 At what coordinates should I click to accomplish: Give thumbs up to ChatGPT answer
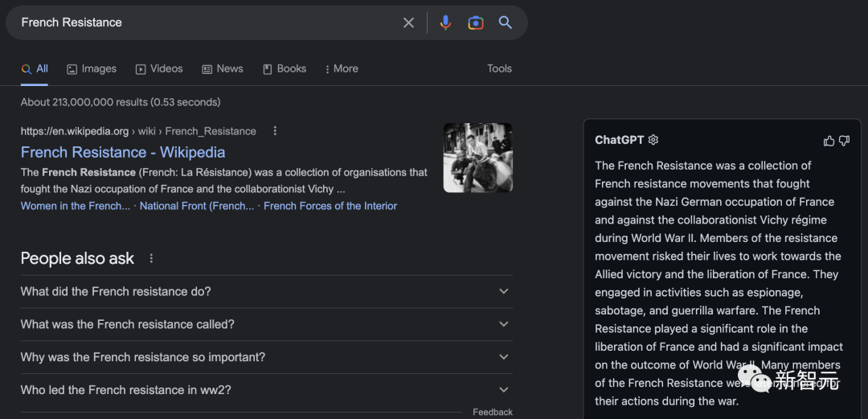pyautogui.click(x=829, y=141)
